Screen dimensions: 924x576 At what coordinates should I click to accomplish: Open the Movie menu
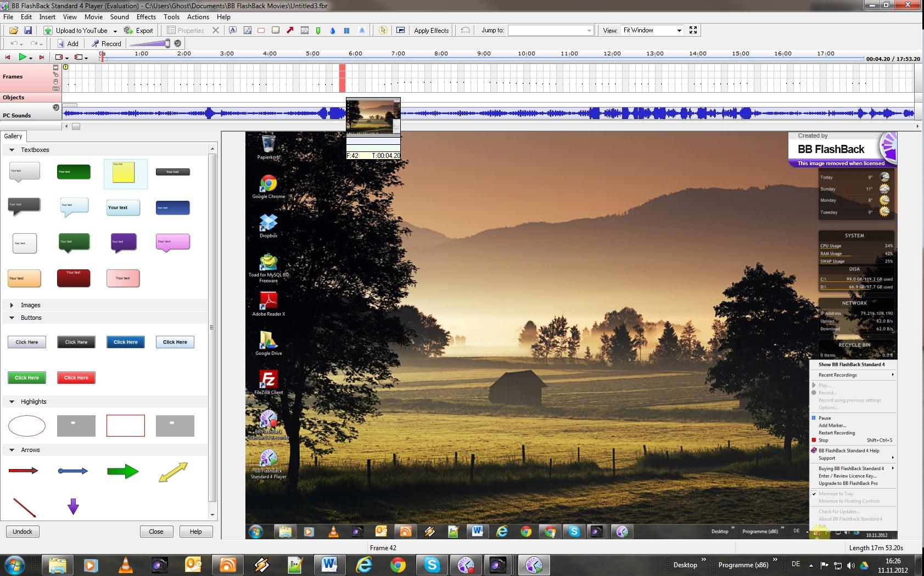point(93,17)
